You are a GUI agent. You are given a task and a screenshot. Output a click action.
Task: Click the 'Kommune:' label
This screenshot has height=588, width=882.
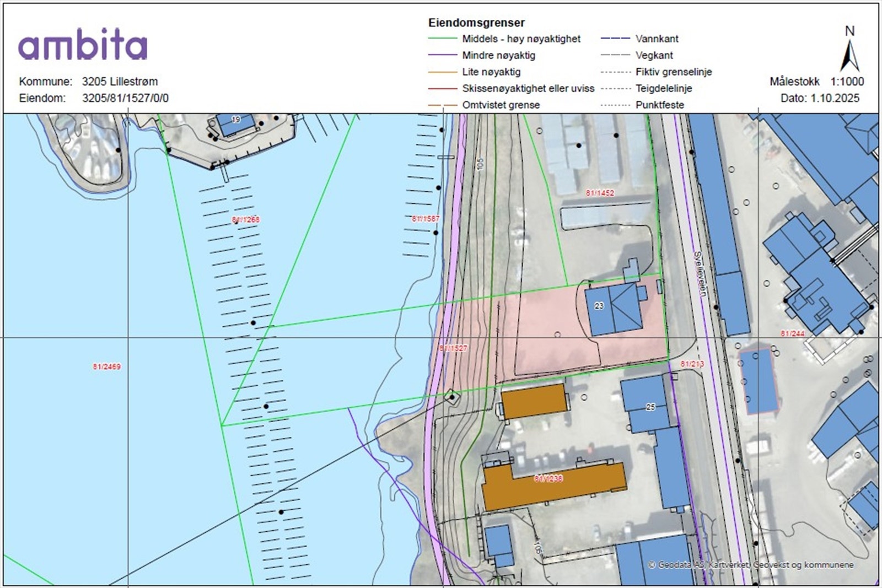46,82
